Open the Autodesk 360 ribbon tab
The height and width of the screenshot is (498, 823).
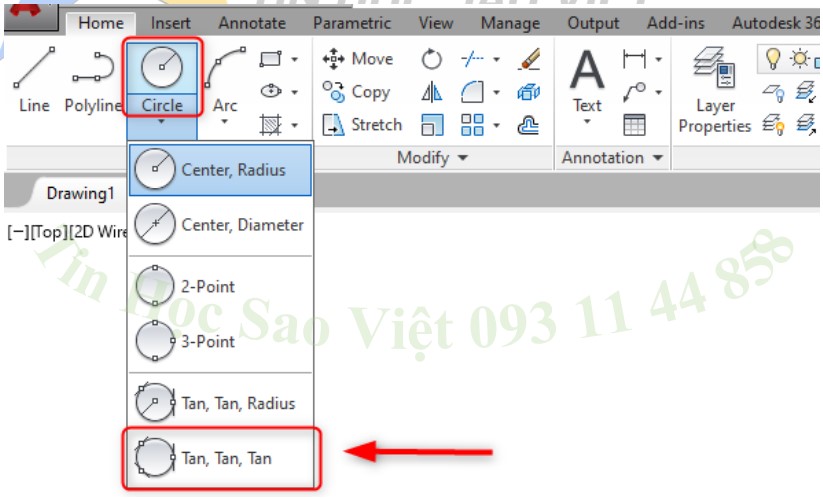pyautogui.click(x=775, y=23)
